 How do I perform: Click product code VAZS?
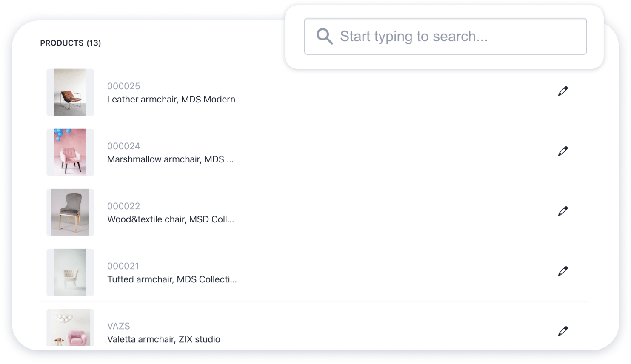click(x=119, y=326)
